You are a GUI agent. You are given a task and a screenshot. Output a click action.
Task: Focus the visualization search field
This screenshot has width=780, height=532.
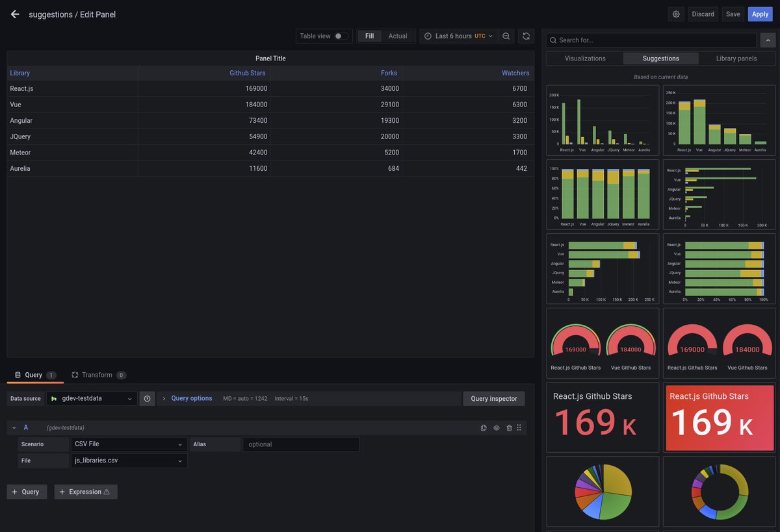tap(651, 40)
